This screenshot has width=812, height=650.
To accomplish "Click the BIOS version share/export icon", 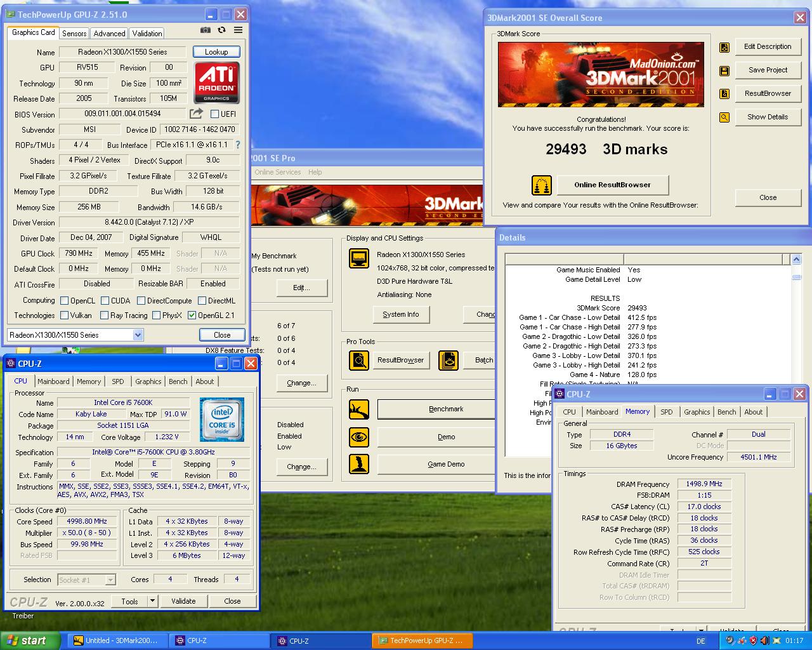I will point(196,114).
